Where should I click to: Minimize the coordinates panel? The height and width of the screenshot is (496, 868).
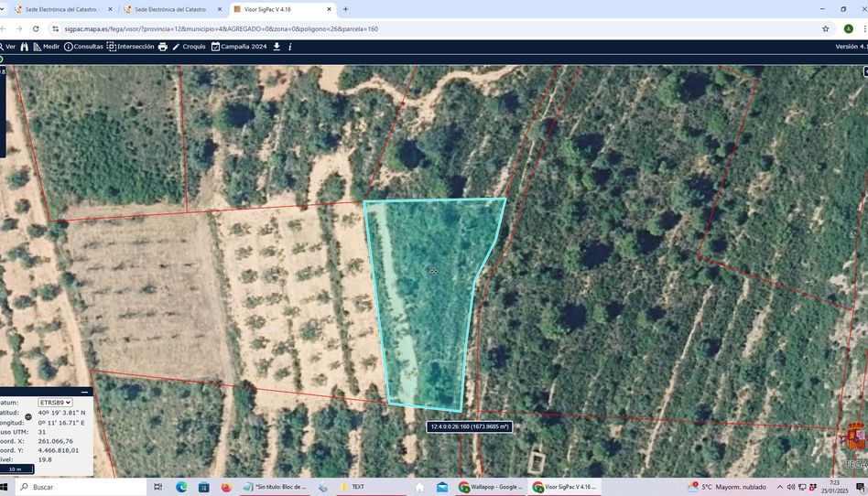tap(85, 392)
